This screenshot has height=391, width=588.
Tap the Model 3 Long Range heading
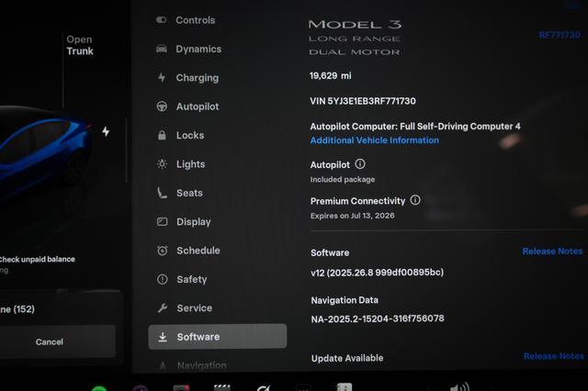(x=355, y=38)
